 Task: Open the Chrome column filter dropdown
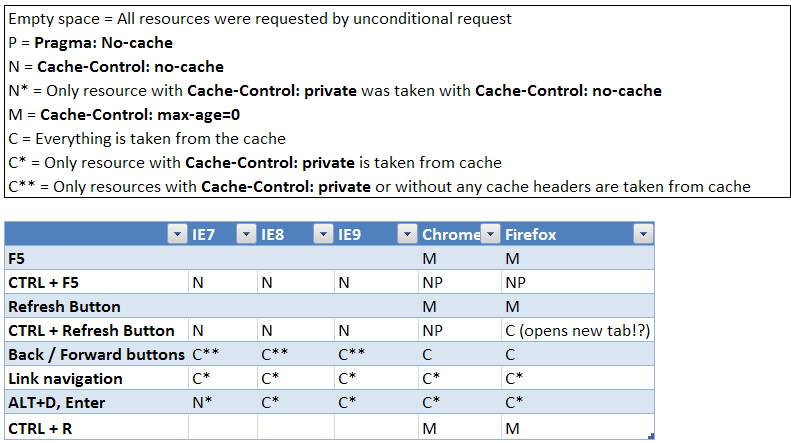coord(490,234)
